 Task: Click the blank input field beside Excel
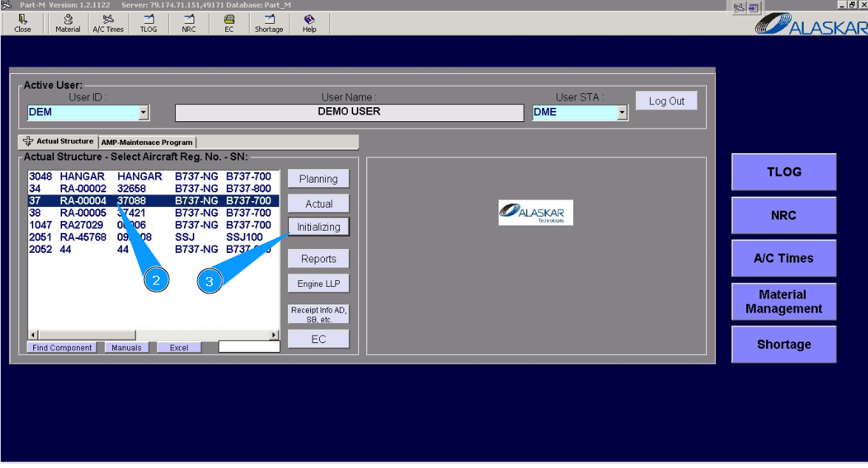[249, 347]
